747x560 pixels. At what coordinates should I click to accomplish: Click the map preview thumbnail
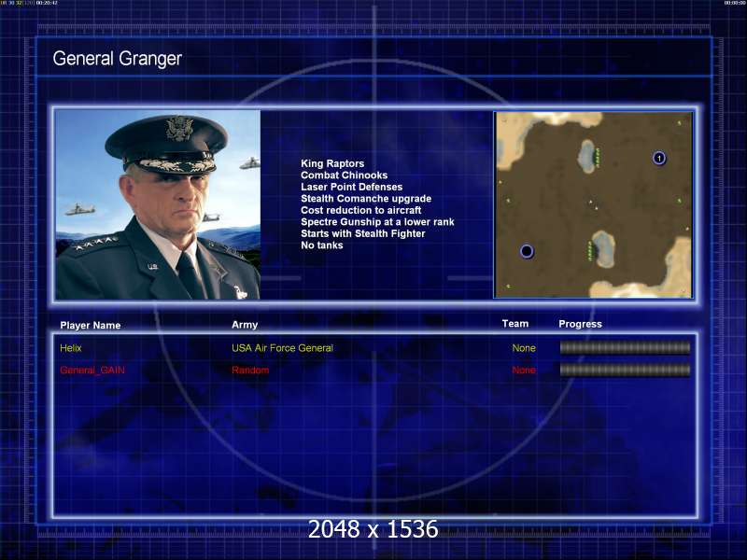tap(593, 204)
